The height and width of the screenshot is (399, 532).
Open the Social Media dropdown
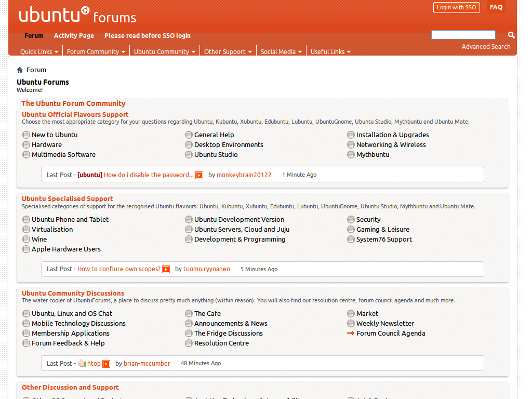(x=281, y=51)
